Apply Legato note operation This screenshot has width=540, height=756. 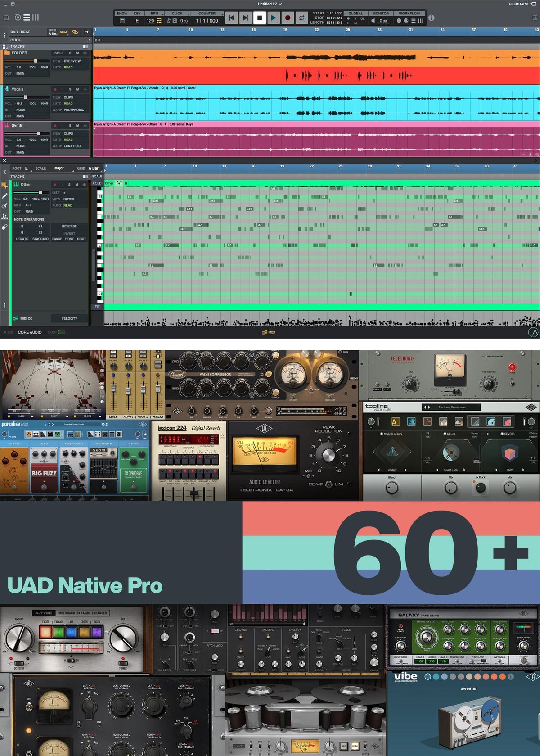(22, 239)
